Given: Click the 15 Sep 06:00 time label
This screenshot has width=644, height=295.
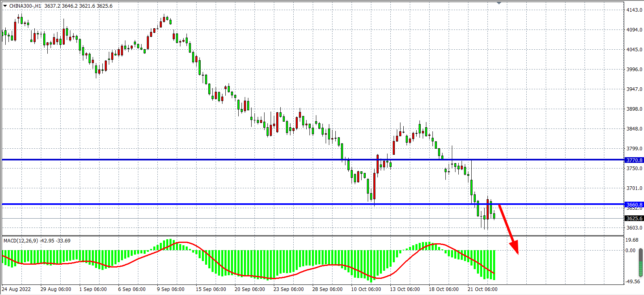Looking at the screenshot, I should tap(211, 289).
